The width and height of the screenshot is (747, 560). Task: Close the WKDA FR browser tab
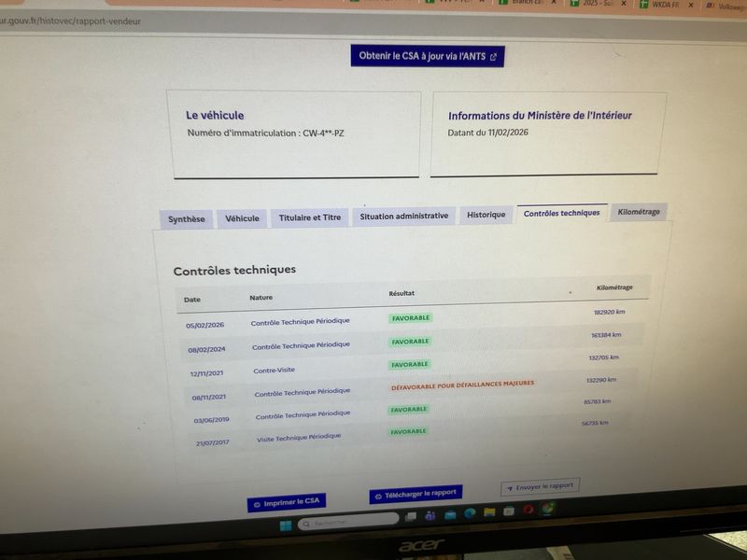pyautogui.click(x=690, y=5)
